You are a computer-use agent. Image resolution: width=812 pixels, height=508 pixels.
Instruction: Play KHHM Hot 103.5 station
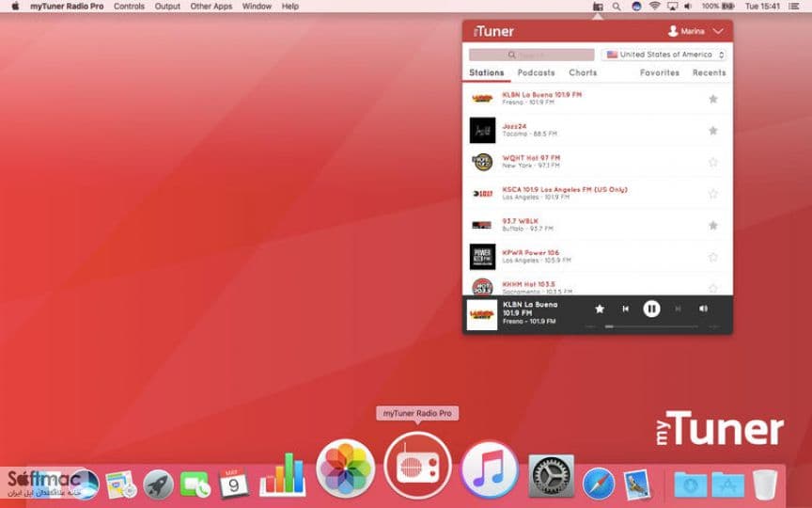click(597, 285)
